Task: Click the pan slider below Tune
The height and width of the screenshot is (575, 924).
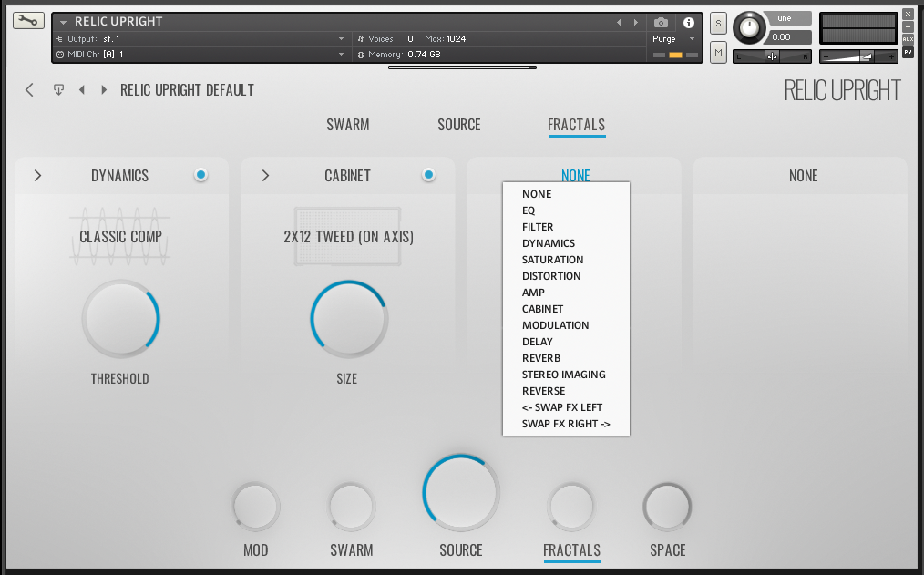Action: pos(772,56)
